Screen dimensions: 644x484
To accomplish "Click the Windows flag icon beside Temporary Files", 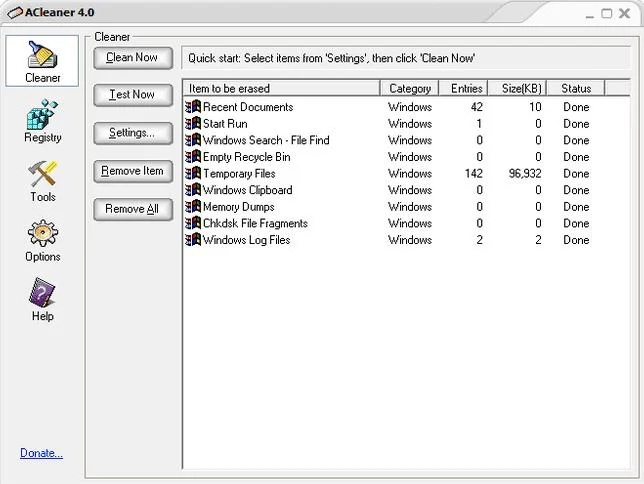I will click(193, 173).
